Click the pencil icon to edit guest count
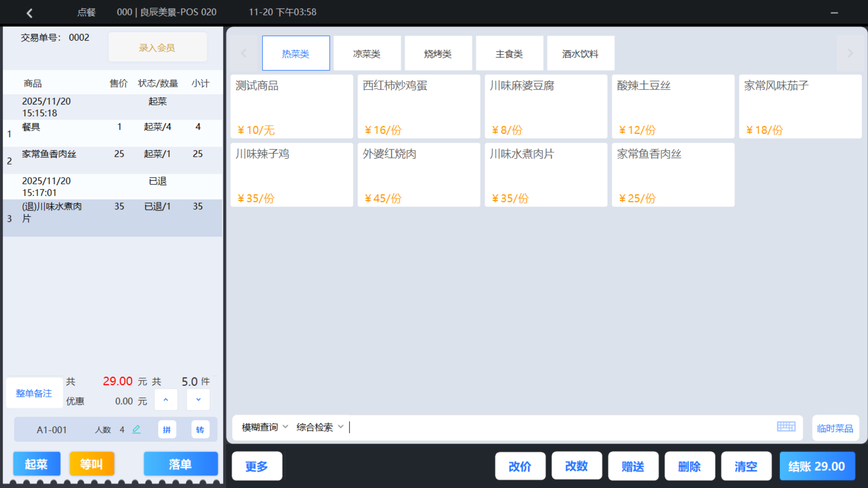 (136, 429)
